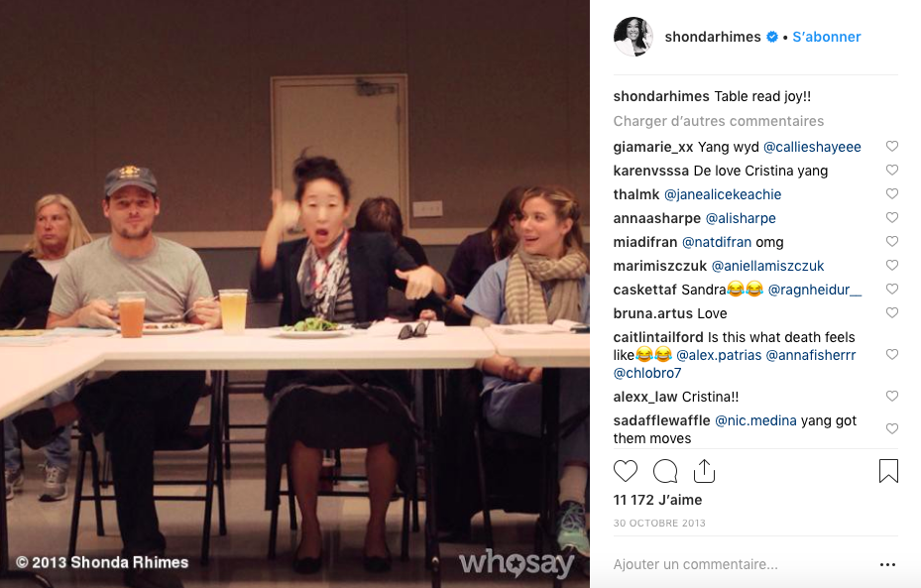921x588 pixels.
Task: Like the alexx_law Cristina!! comment heart
Action: coord(891,396)
